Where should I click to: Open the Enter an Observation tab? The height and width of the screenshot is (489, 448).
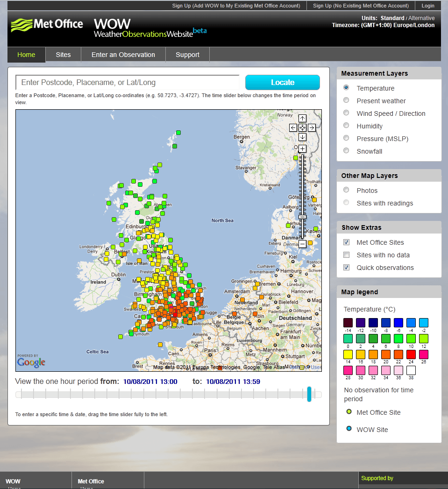click(123, 55)
